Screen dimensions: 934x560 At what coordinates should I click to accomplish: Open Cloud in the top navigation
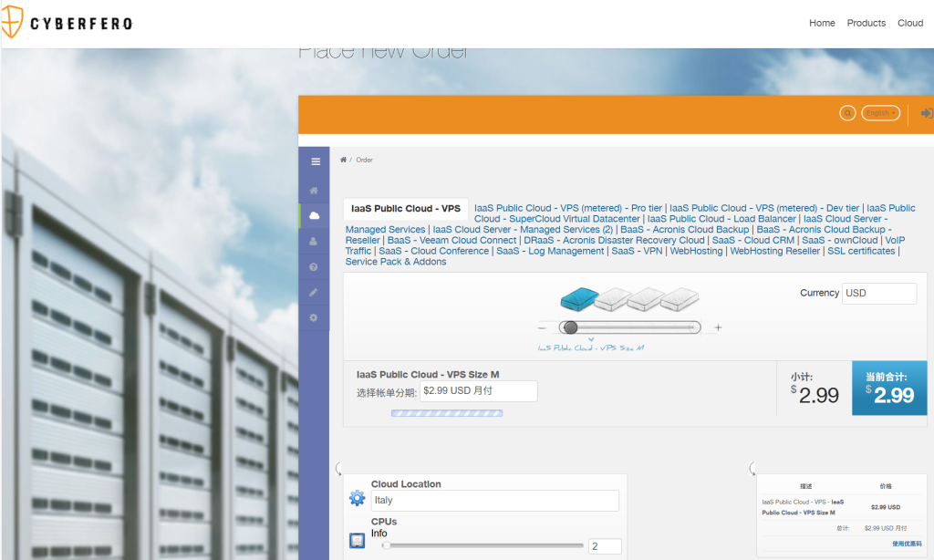910,23
